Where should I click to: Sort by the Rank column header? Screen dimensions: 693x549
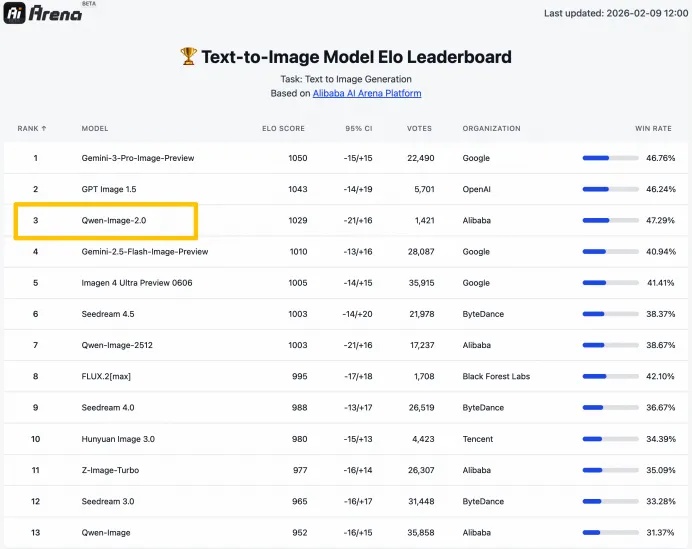(x=32, y=128)
